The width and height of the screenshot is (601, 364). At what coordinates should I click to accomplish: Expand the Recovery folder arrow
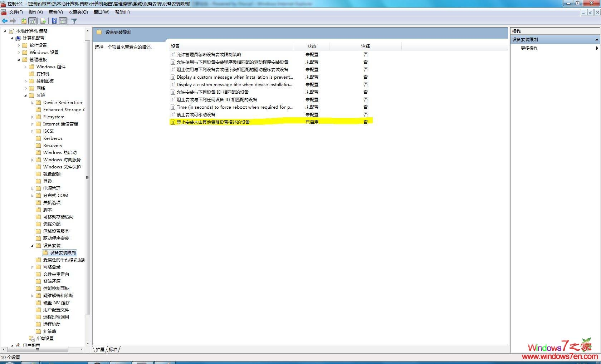(33, 145)
